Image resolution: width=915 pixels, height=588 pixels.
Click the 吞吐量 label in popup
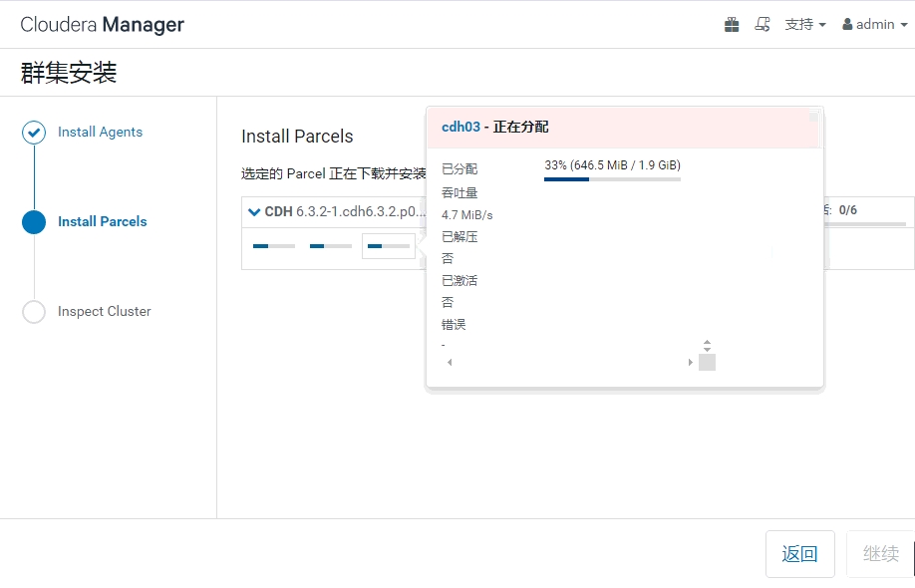click(x=459, y=192)
